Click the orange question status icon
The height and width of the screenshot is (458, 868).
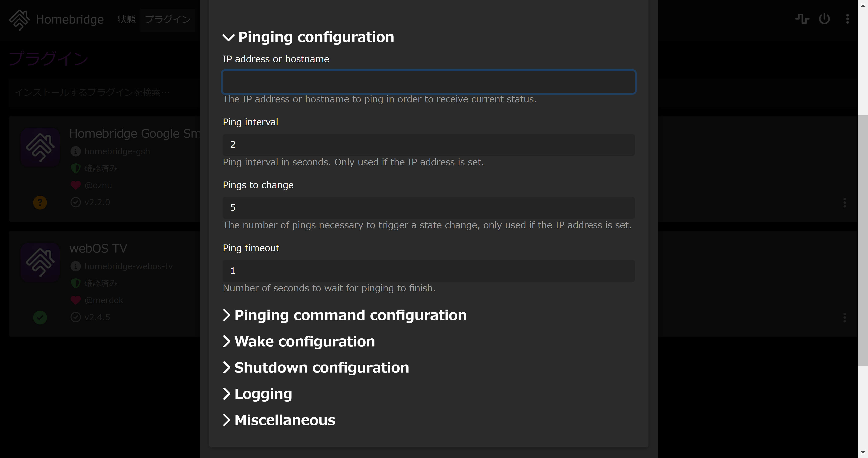40,203
